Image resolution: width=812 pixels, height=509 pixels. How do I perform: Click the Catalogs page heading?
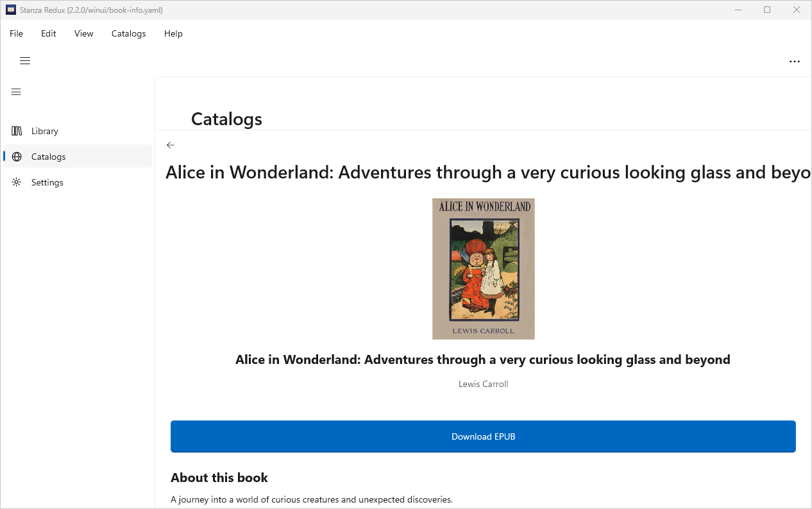pyautogui.click(x=226, y=119)
